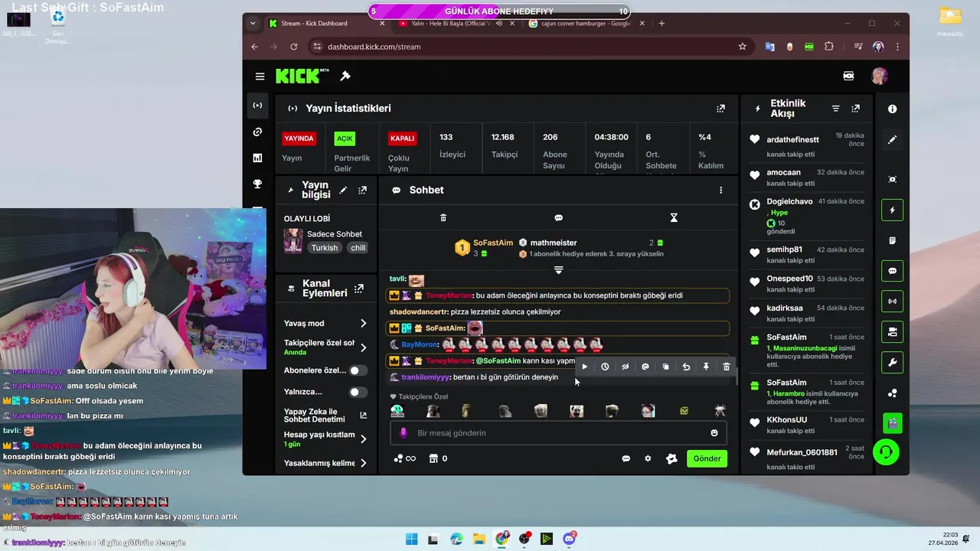Edit stream info with the pencil icon
Screen dimensions: 980x551
click(343, 190)
